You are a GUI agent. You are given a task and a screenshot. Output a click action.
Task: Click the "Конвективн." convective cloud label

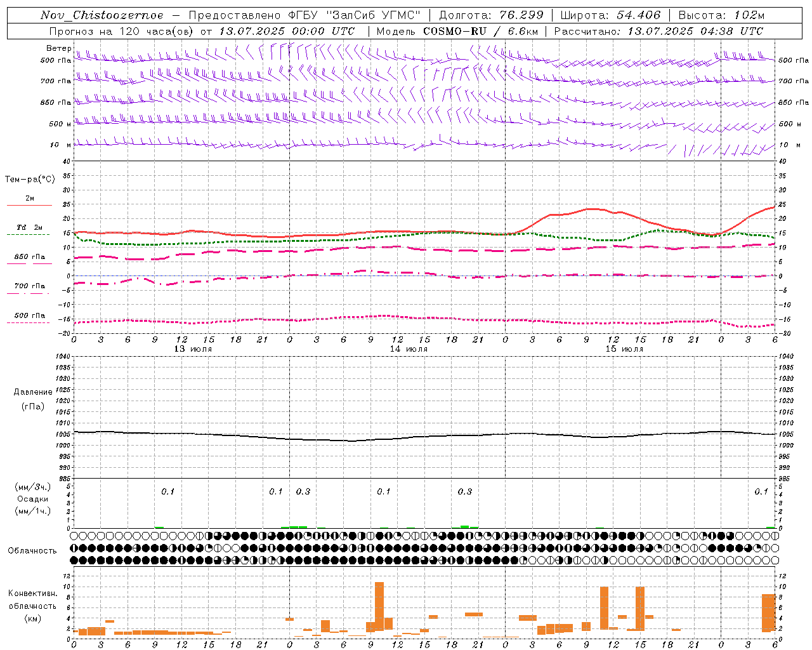[33, 594]
